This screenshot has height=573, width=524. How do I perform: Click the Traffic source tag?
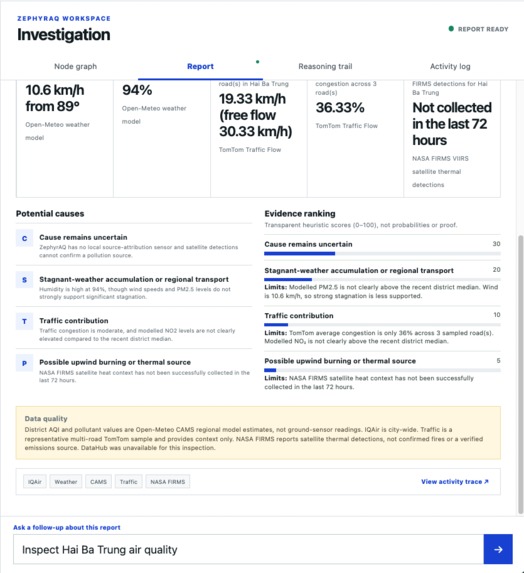(129, 482)
